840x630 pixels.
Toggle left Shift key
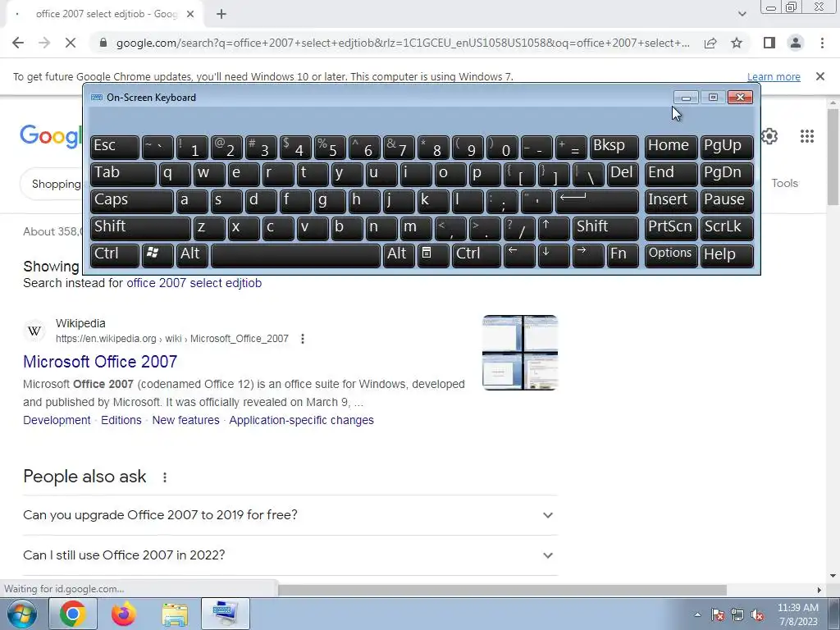[x=140, y=228]
